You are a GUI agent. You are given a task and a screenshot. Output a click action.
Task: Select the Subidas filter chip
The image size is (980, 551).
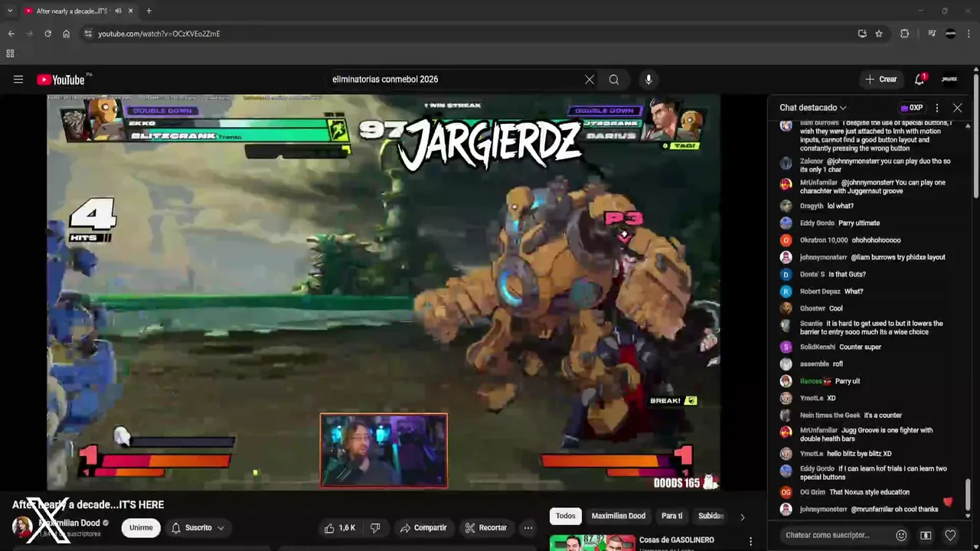point(709,517)
